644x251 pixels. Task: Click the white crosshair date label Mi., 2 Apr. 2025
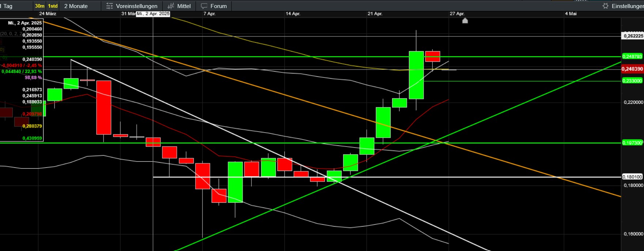click(x=153, y=14)
